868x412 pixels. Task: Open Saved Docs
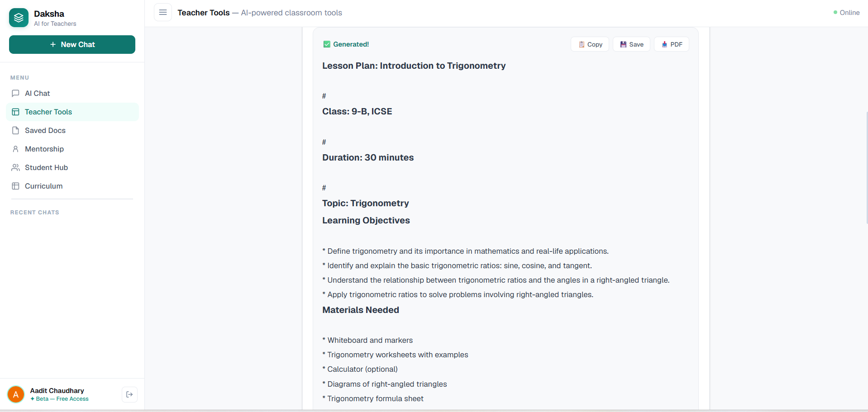(72, 130)
